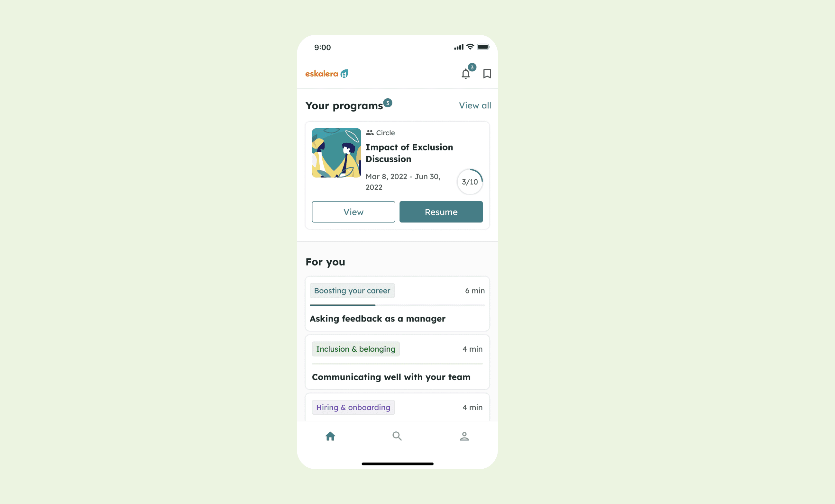This screenshot has height=504, width=835.
Task: Click Resume on Impact of Exclusion Discussion
Action: click(x=441, y=212)
